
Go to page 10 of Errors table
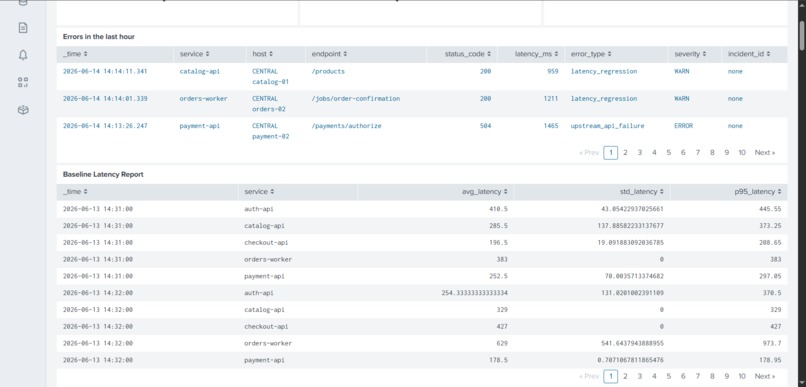742,153
